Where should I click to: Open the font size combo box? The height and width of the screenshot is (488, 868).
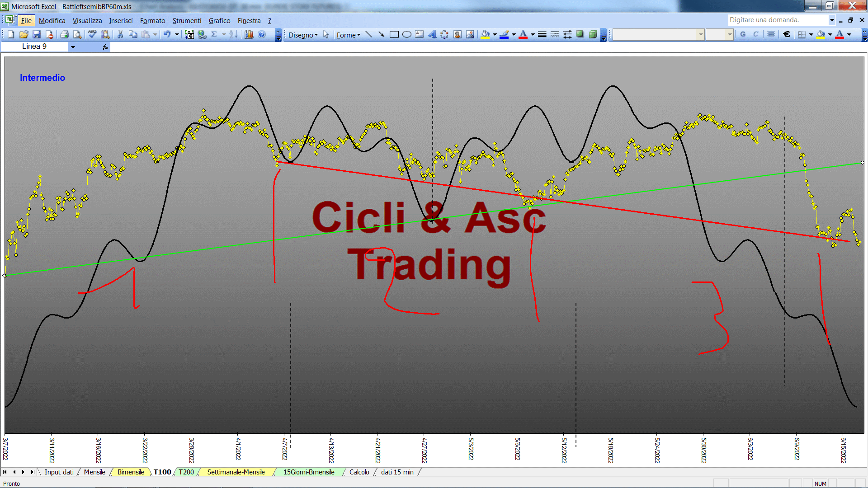(x=719, y=34)
